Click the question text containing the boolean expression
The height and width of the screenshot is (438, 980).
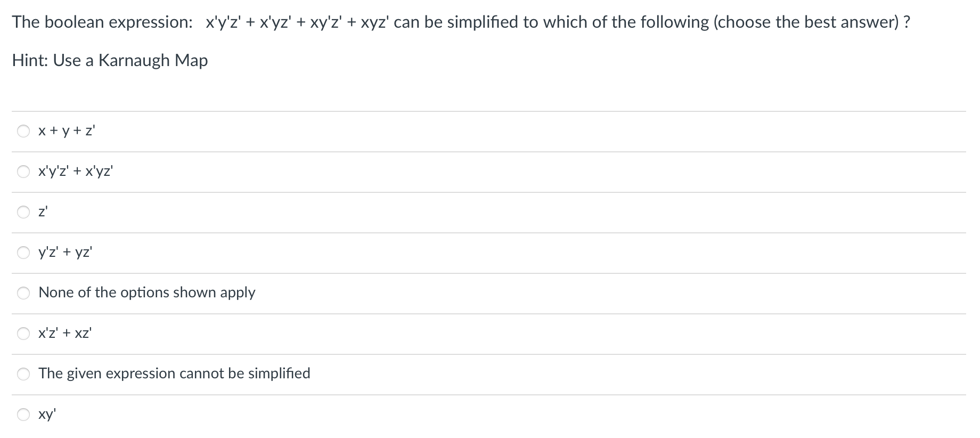(373, 21)
